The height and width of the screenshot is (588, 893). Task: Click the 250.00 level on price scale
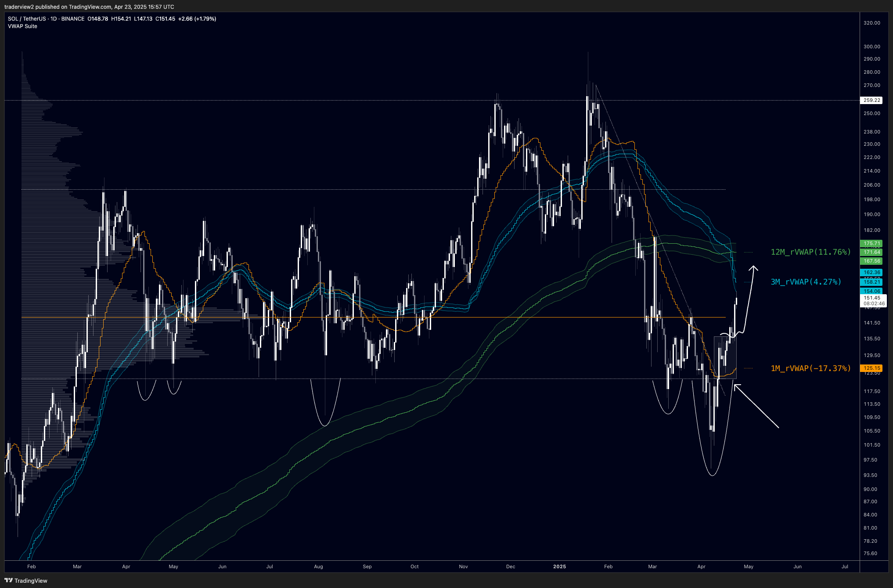(871, 113)
